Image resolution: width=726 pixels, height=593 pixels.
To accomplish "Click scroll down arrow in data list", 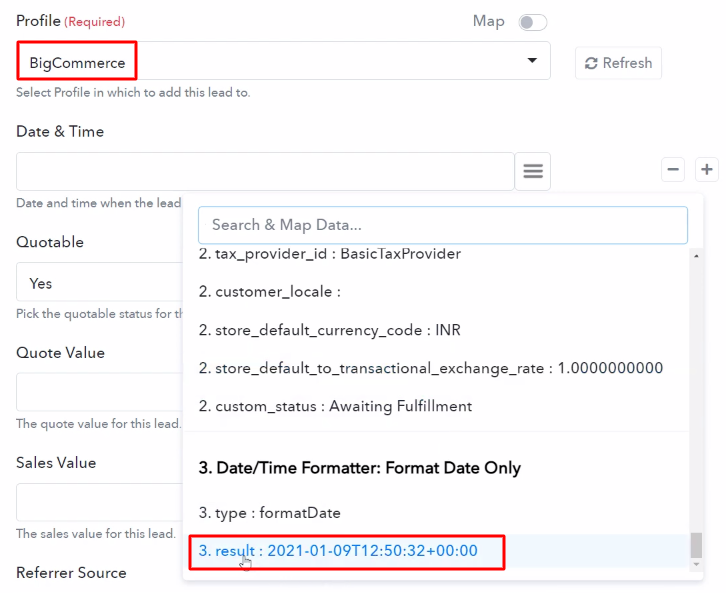I will 696,565.
